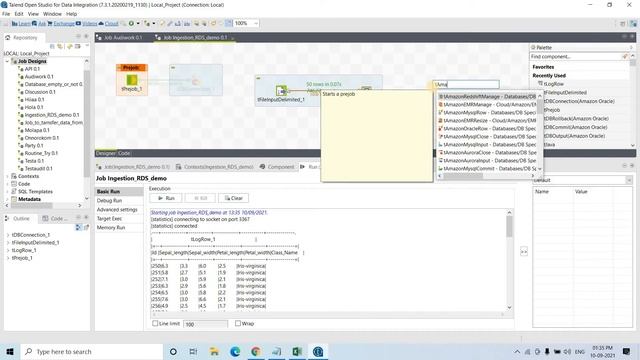
Task: Open Microsoft Edge from the taskbar
Action: [235, 351]
